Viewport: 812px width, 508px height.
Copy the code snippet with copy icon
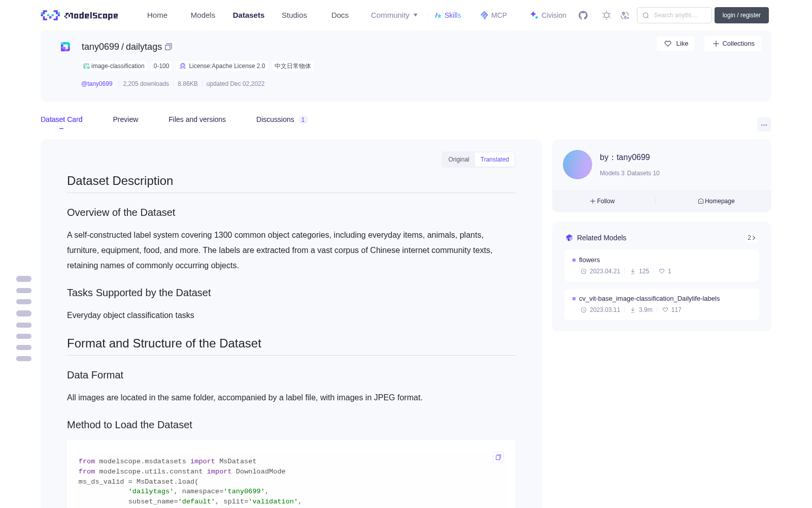click(x=498, y=457)
